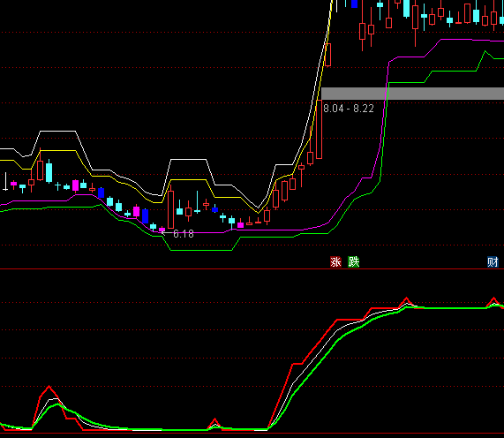Select the tall red candlestick beside the 8.04 label

319,129
